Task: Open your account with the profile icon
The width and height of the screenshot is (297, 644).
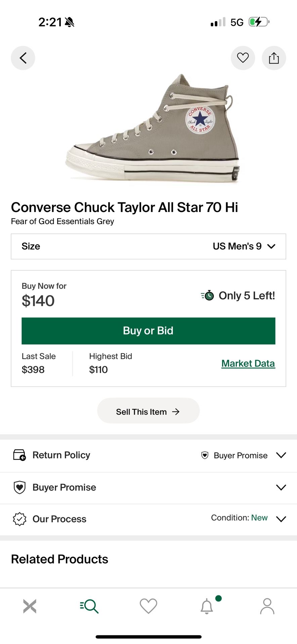Action: click(x=267, y=606)
